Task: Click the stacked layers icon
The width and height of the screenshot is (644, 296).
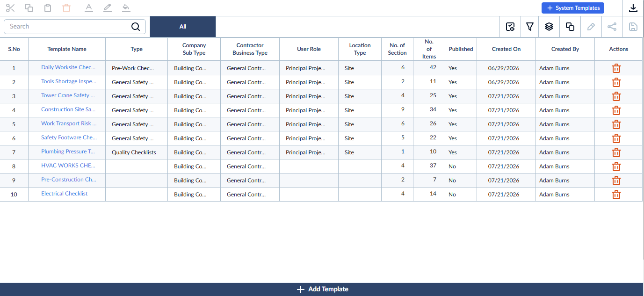Action: pyautogui.click(x=549, y=27)
